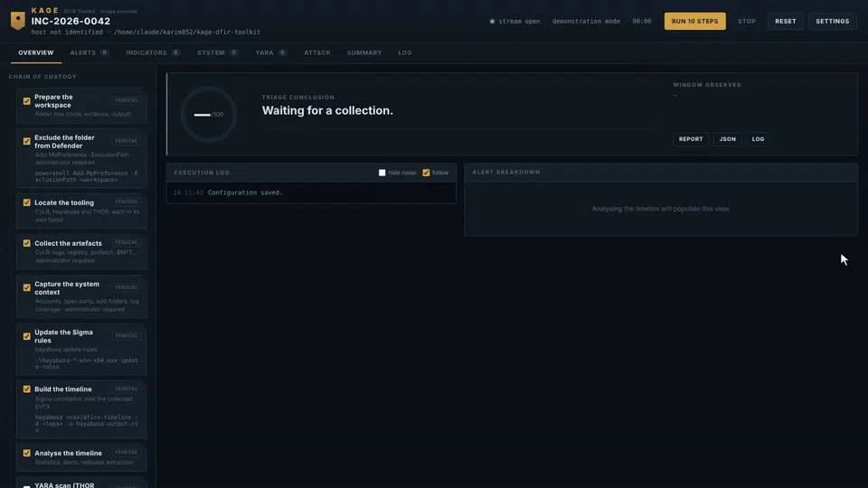This screenshot has height=488, width=868.
Task: Click the Chain of Custody heading
Action: 42,77
